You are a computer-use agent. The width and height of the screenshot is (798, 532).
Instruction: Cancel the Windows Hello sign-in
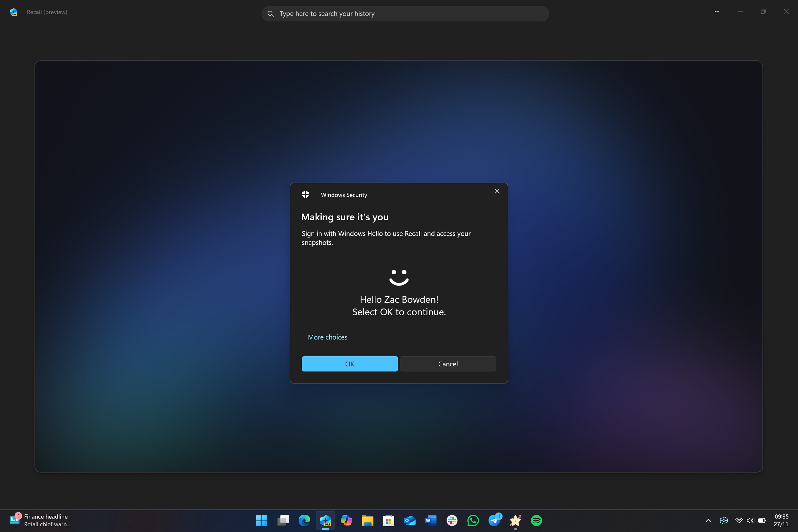coord(448,364)
